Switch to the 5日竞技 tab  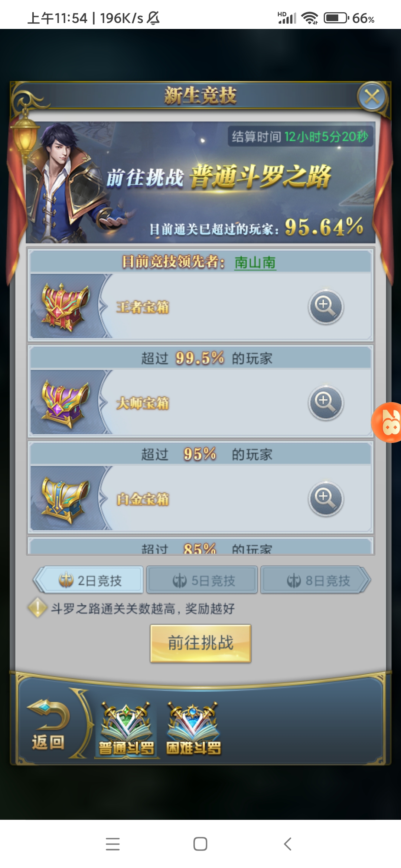pyautogui.click(x=202, y=580)
